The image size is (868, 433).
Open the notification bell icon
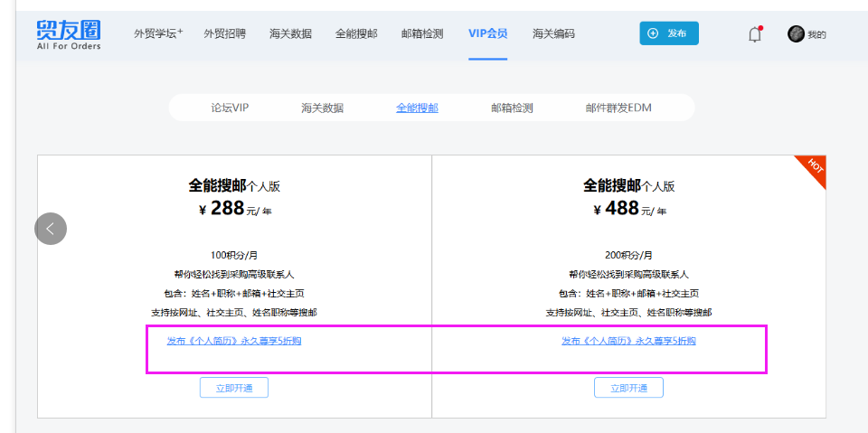(755, 34)
